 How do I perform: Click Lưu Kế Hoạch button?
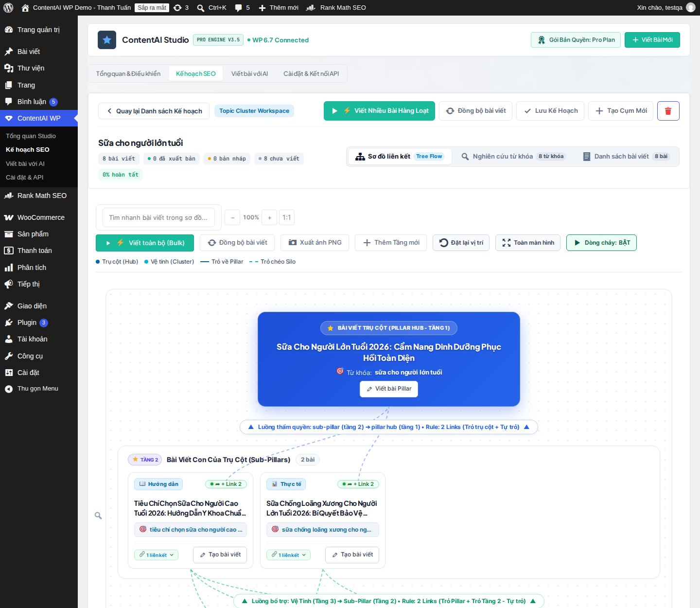pyautogui.click(x=550, y=111)
